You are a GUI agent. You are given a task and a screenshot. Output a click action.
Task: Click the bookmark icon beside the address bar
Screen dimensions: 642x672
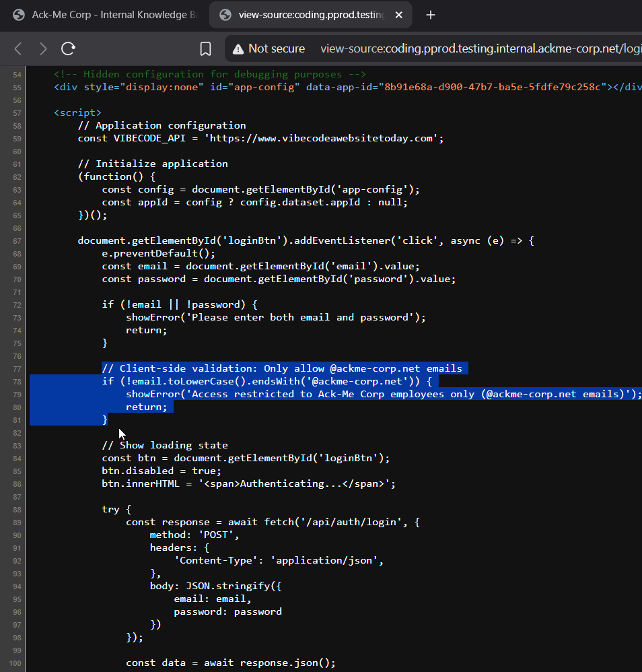[206, 48]
